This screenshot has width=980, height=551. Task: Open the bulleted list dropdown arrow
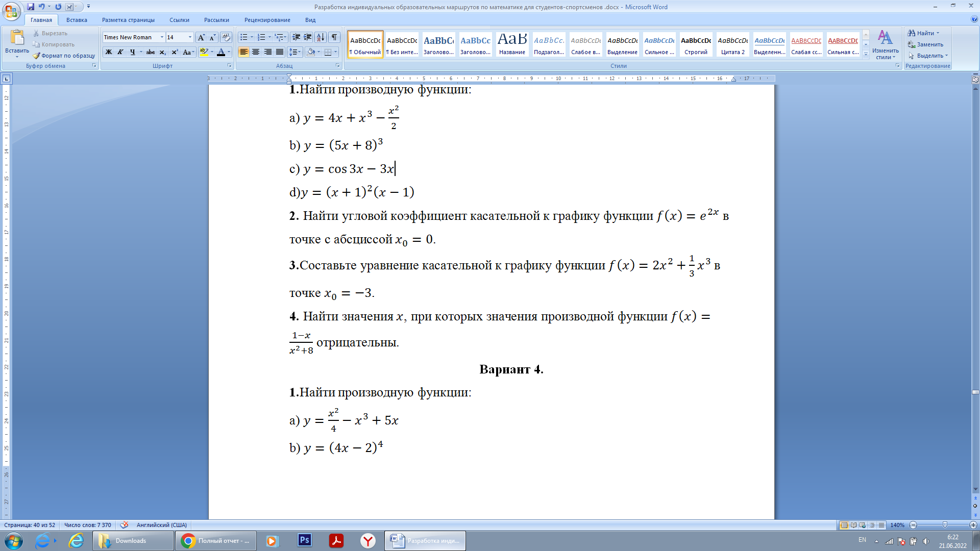point(252,37)
